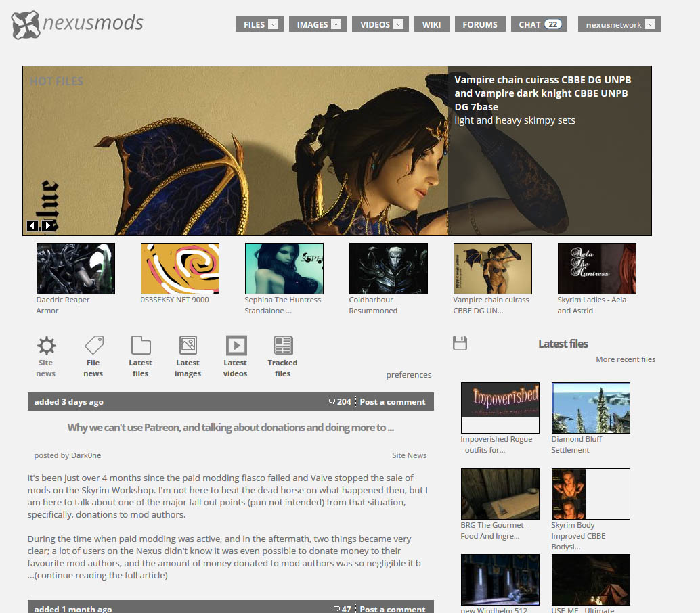Click the 204 comment count
Viewport: 700px width, 613px height.
tap(344, 401)
